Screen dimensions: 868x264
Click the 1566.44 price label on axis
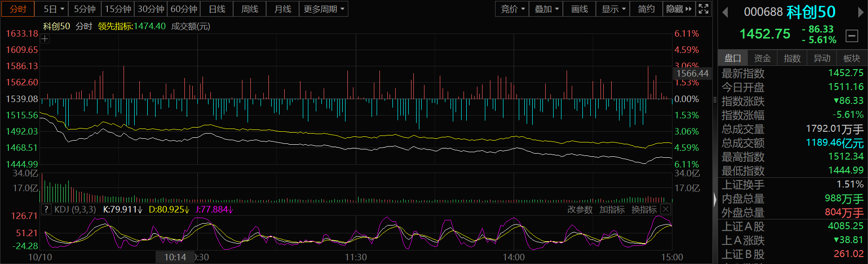(x=692, y=73)
